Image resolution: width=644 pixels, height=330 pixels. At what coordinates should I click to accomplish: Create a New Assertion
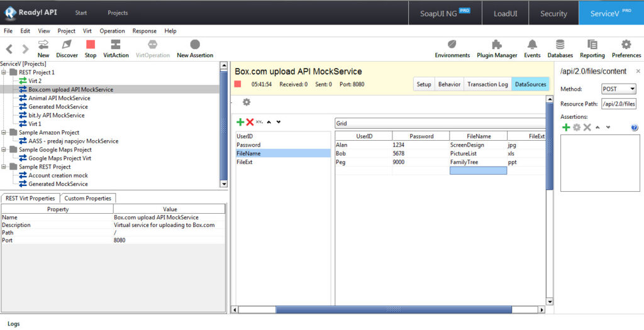point(195,49)
